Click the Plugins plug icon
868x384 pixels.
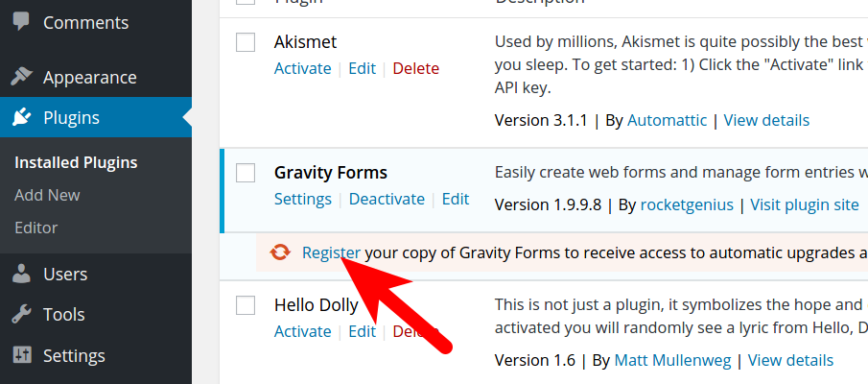pyautogui.click(x=22, y=119)
